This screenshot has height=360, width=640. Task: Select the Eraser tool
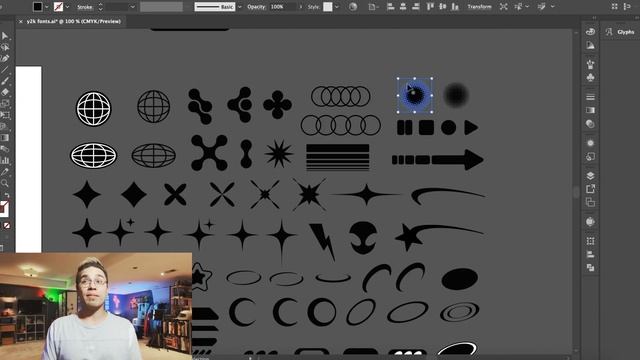coord(4,92)
